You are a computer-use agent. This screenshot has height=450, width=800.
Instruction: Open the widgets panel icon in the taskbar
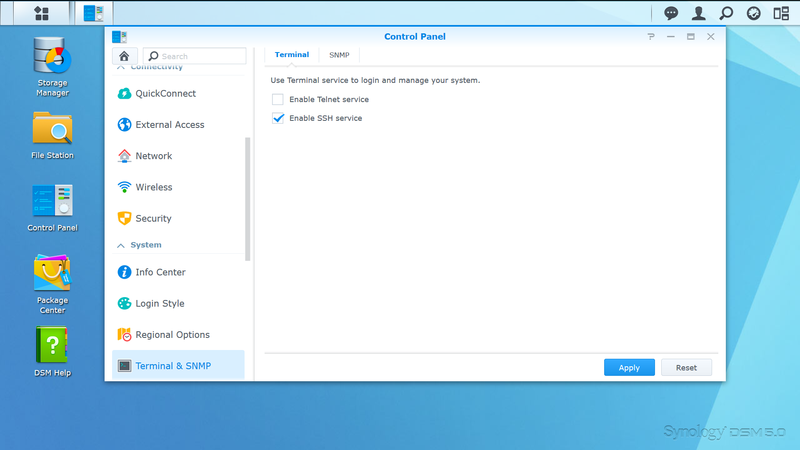[x=781, y=13]
